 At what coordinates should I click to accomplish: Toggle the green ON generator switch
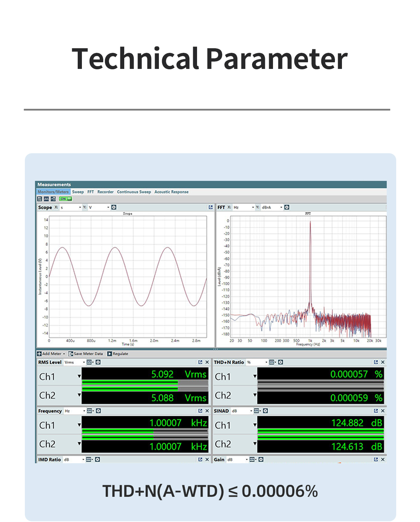[65, 199]
